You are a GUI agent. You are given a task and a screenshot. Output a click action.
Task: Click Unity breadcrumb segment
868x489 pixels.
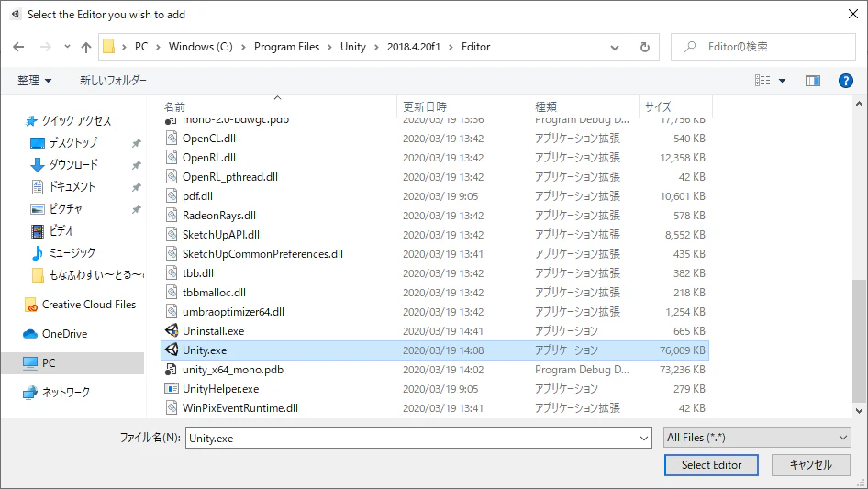coord(352,47)
